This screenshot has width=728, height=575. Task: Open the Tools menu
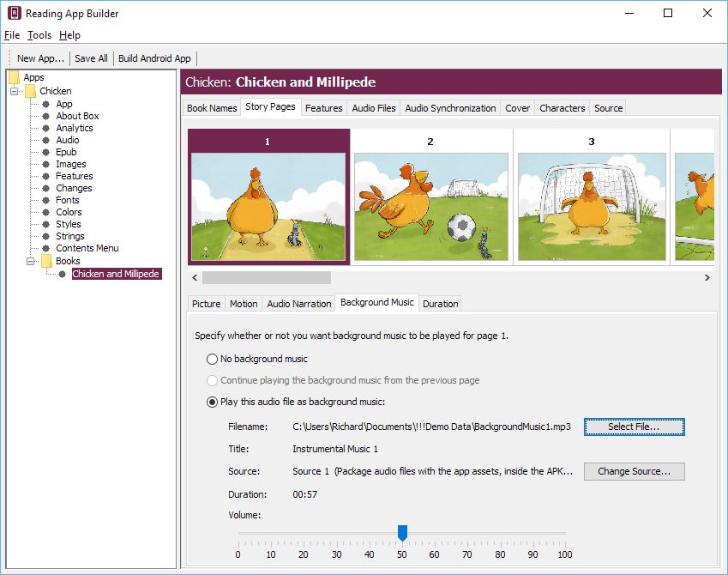pos(39,35)
